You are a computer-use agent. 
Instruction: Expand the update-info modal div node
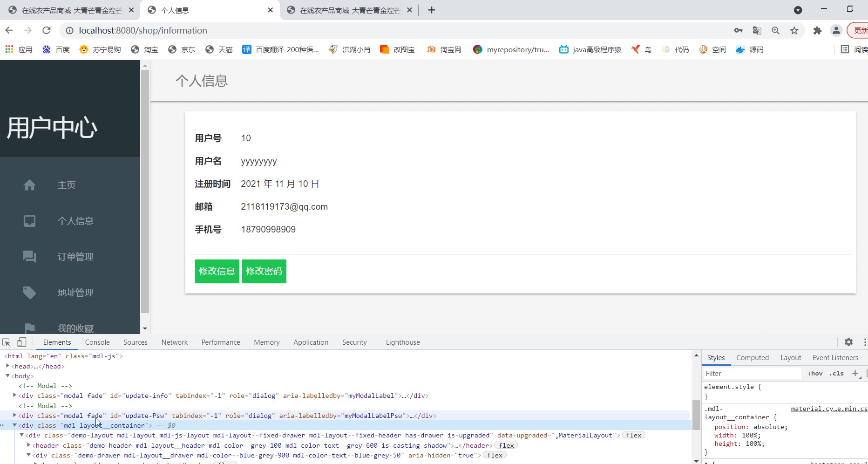point(14,396)
